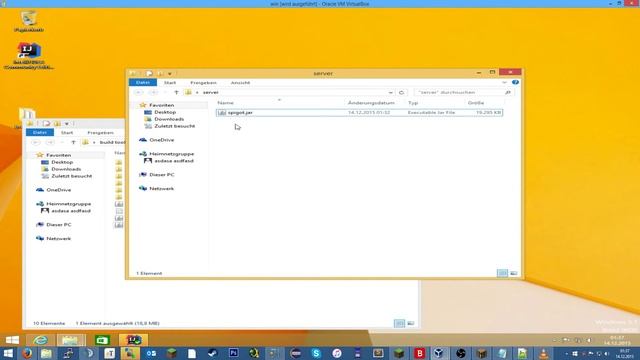The width and height of the screenshot is (640, 360).
Task: Select Downloads in server window sidebar
Action: (169, 119)
